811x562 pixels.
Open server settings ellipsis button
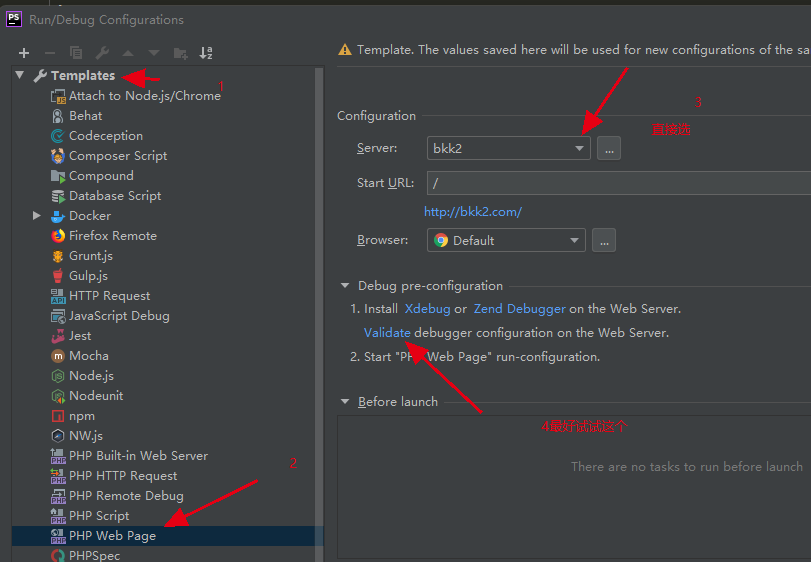point(609,148)
